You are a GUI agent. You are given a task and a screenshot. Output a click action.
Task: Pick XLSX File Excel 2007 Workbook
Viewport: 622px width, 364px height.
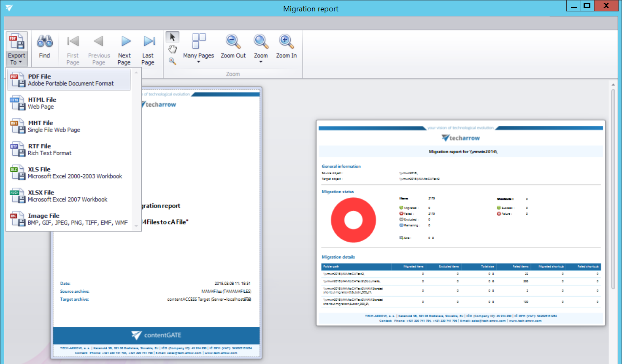coord(69,196)
